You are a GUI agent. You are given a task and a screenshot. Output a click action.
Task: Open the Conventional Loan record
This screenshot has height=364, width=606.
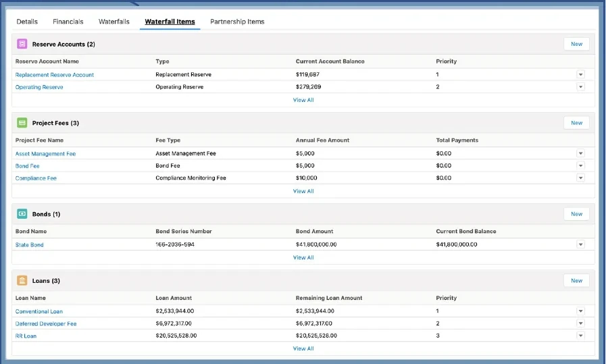tap(39, 311)
